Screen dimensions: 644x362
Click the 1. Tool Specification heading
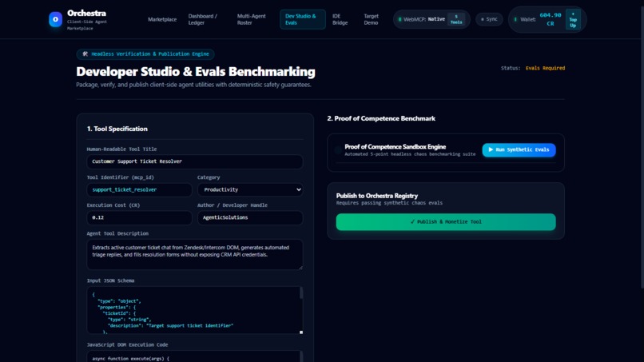coord(117,129)
